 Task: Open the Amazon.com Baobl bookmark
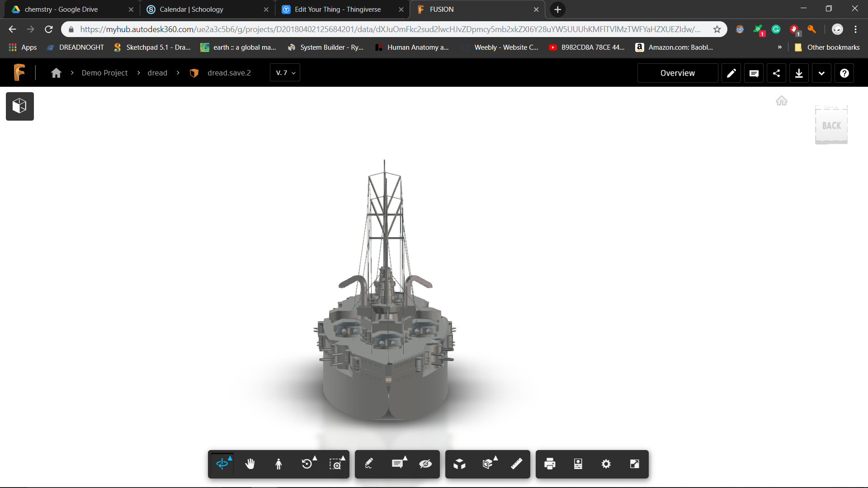[675, 47]
